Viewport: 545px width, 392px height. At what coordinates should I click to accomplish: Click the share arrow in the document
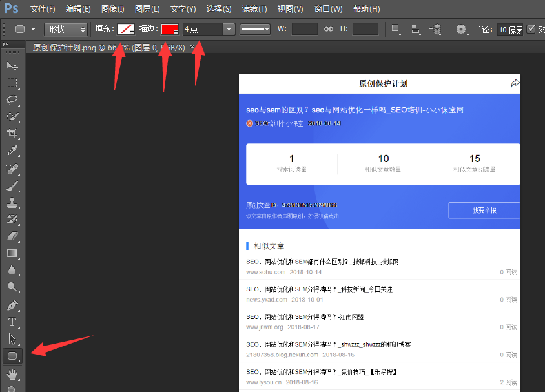(x=515, y=83)
